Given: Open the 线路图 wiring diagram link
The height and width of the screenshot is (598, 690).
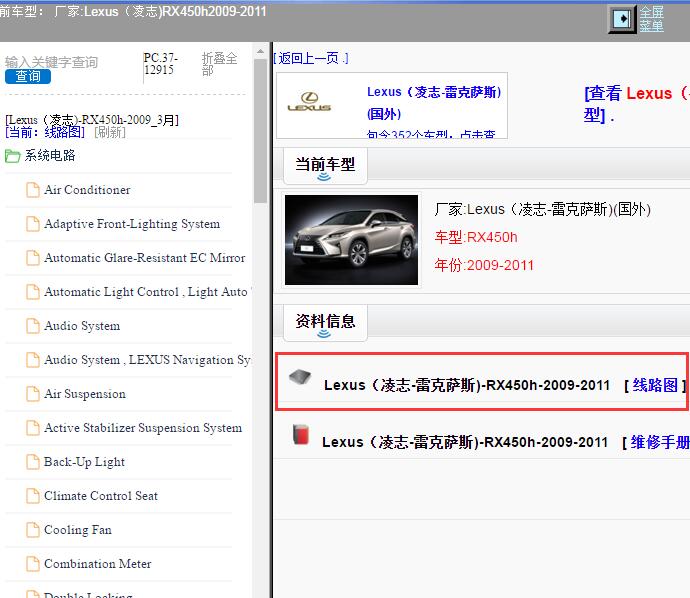Looking at the screenshot, I should click(655, 385).
